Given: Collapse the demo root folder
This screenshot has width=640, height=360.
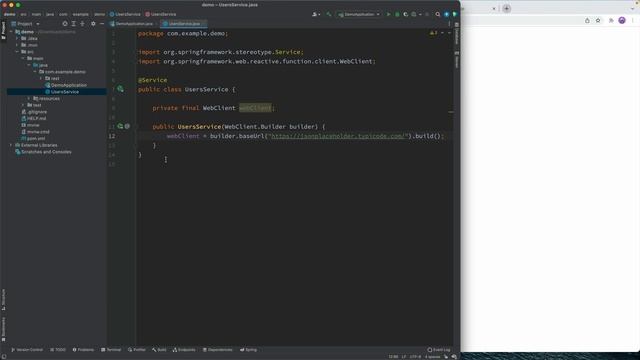Looking at the screenshot, I should pyautogui.click(x=12, y=32).
